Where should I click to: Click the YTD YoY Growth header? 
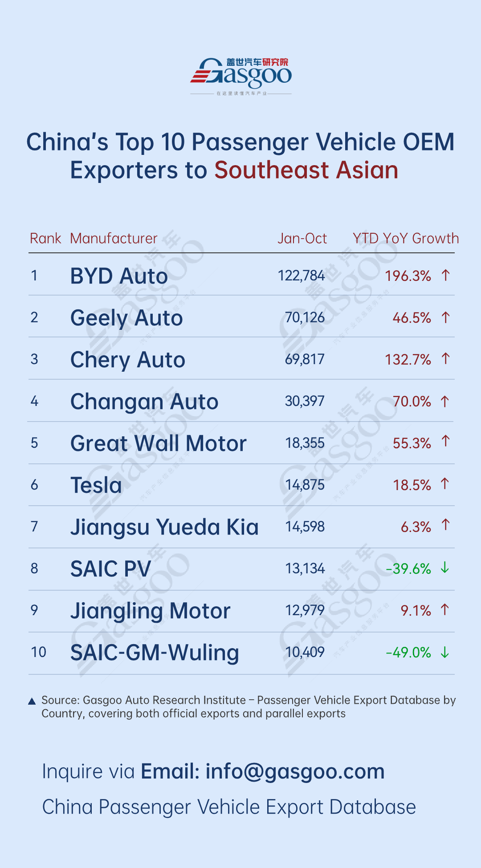405,239
